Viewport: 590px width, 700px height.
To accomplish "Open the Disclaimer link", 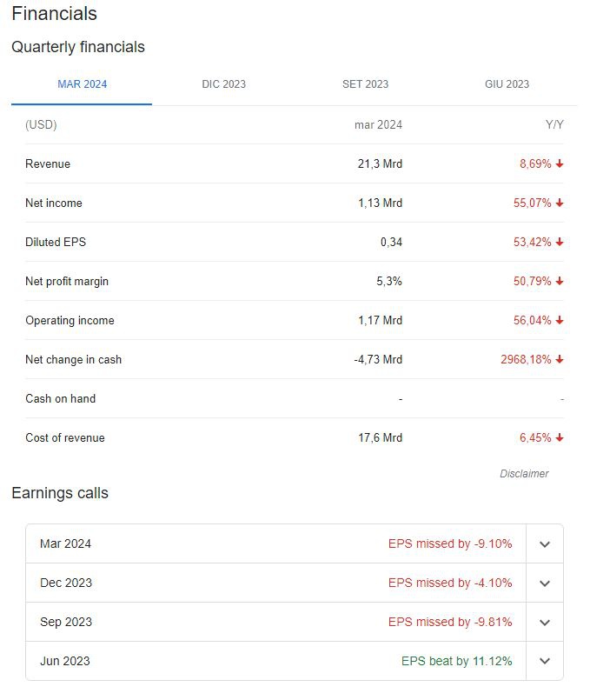I will tap(524, 474).
